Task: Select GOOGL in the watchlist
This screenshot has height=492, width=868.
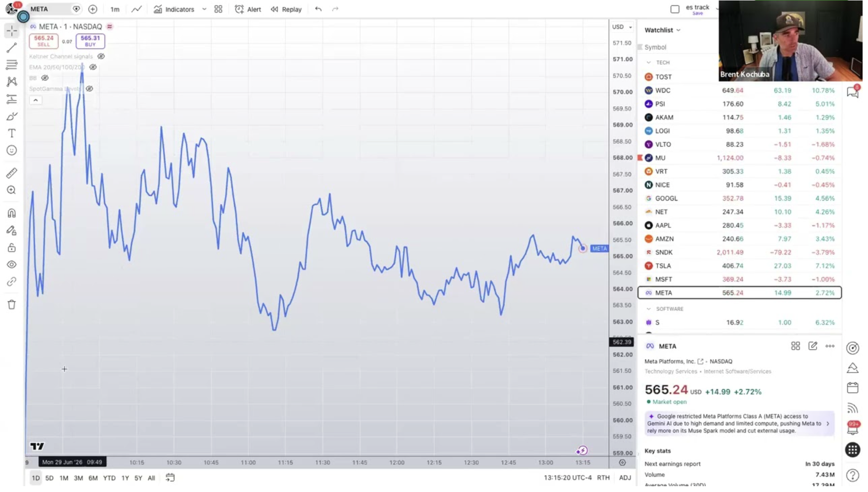Action: pos(740,198)
